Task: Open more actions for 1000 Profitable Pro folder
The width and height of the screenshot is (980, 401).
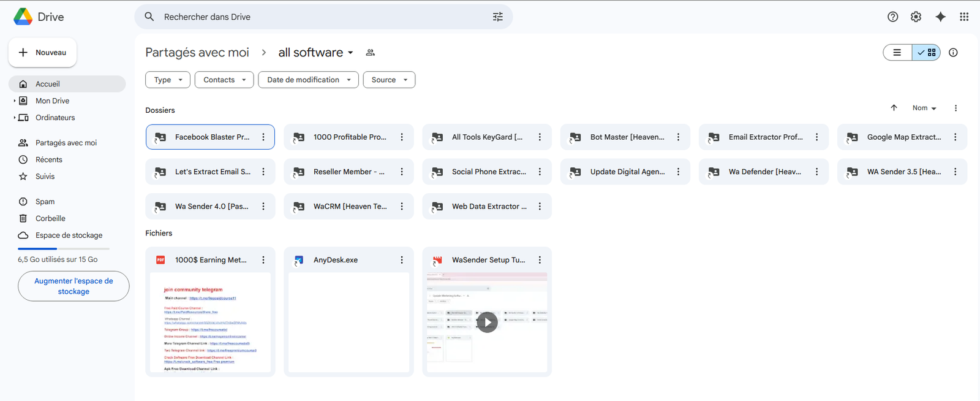Action: coord(402,137)
